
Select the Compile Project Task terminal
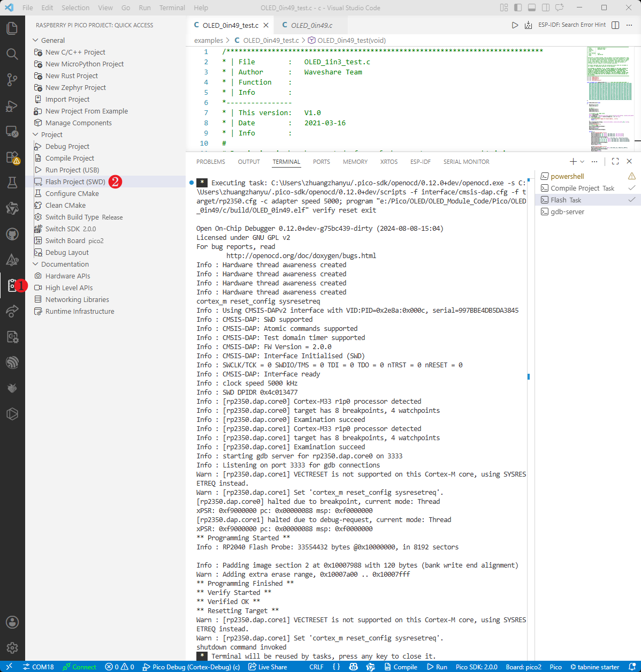click(587, 188)
